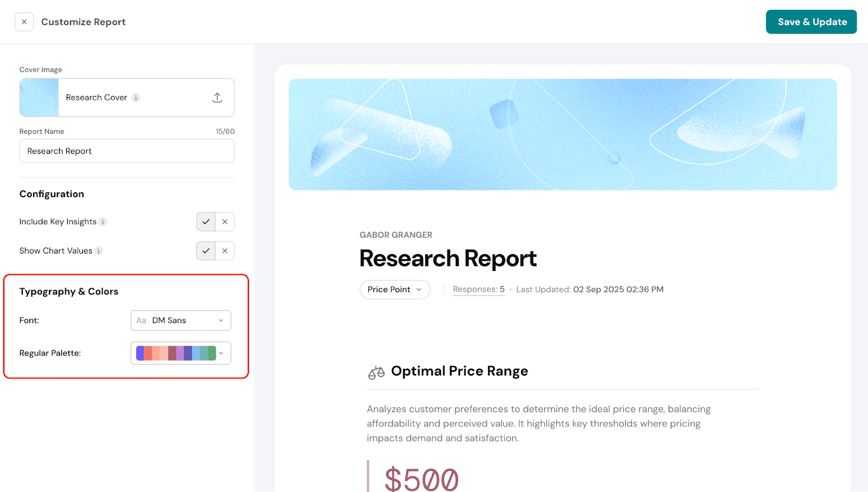
Task: Expand the Regular Palette dropdown arrow
Action: coord(221,353)
